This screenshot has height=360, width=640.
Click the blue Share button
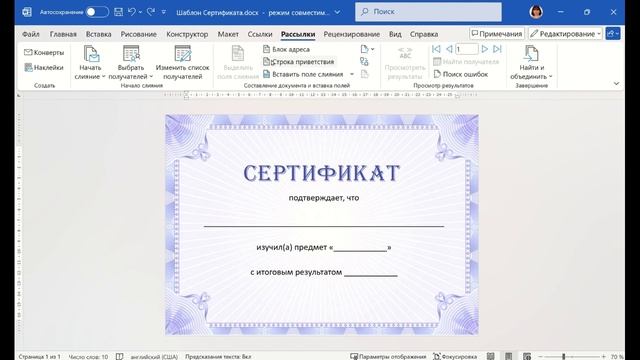(x=613, y=34)
